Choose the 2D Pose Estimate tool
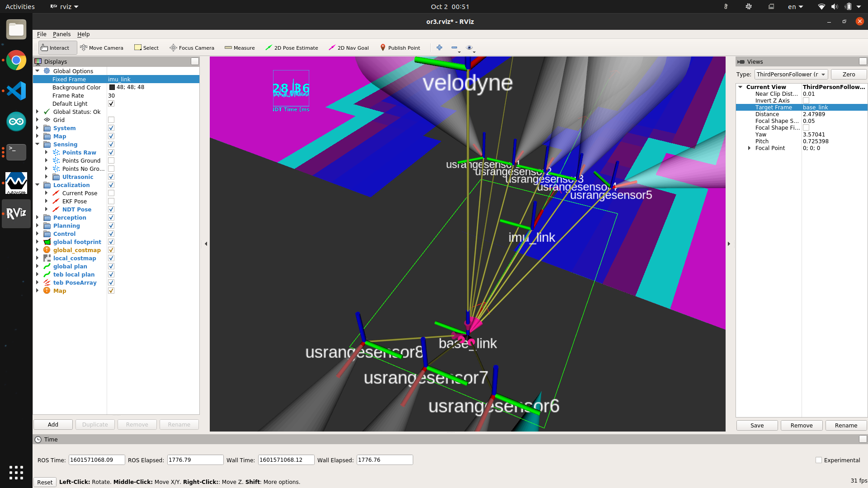Image resolution: width=868 pixels, height=488 pixels. pyautogui.click(x=292, y=48)
